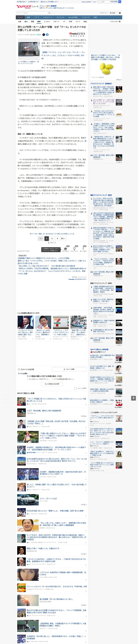Select the トップ navigation tab
Viewport: 138px width, 644px height.
[20, 17]
